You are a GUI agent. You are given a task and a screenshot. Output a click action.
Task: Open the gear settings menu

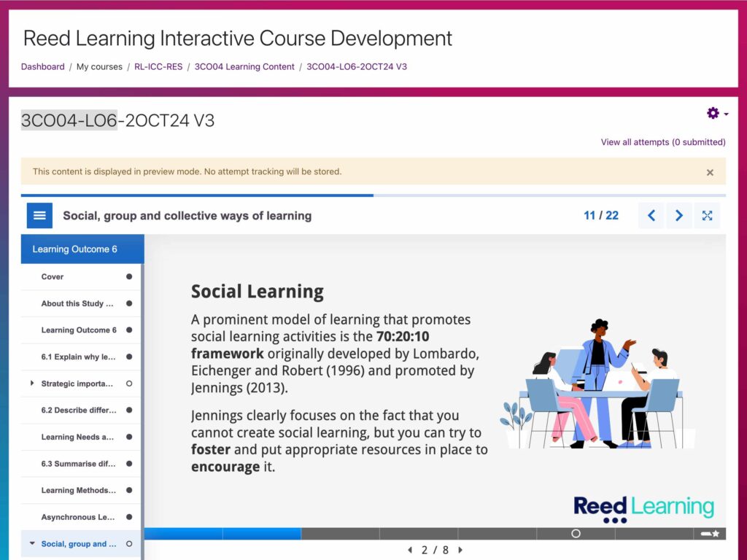716,113
